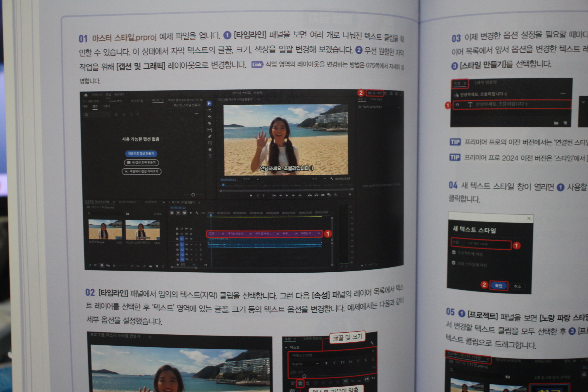Select the Type (T) tool
Image resolution: width=588 pixels, height=392 pixels.
tap(210, 156)
